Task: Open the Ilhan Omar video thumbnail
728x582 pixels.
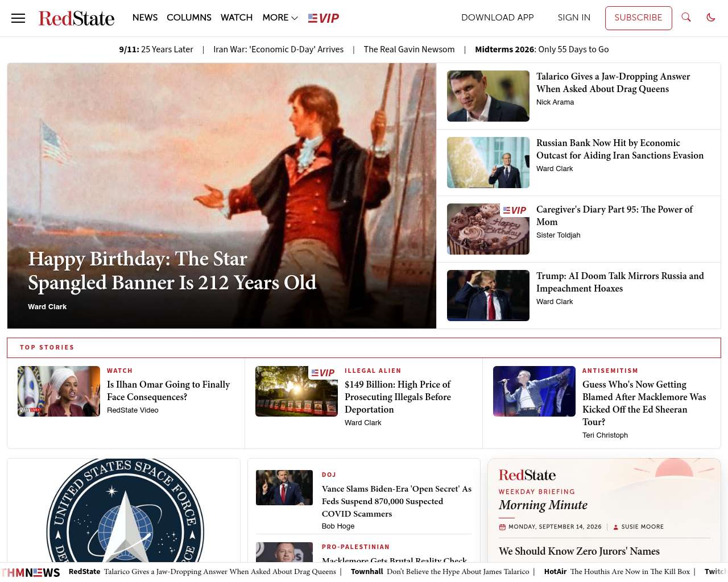Action: click(59, 391)
